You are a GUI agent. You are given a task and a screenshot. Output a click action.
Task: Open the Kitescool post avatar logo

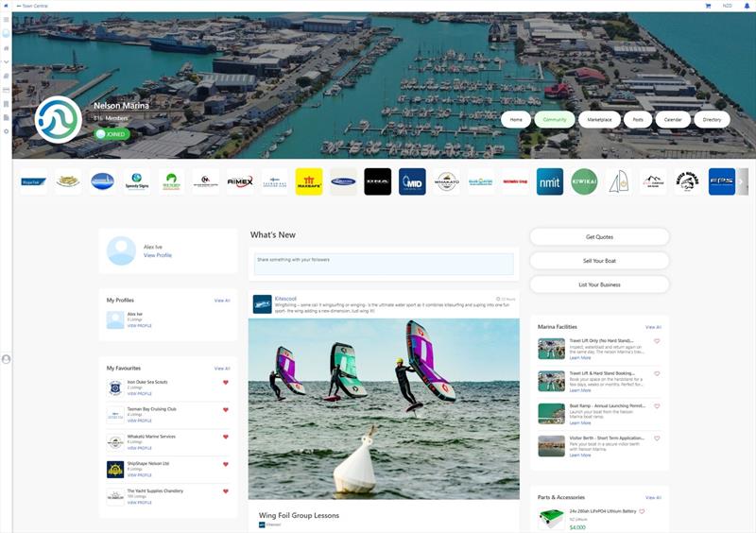pyautogui.click(x=263, y=304)
